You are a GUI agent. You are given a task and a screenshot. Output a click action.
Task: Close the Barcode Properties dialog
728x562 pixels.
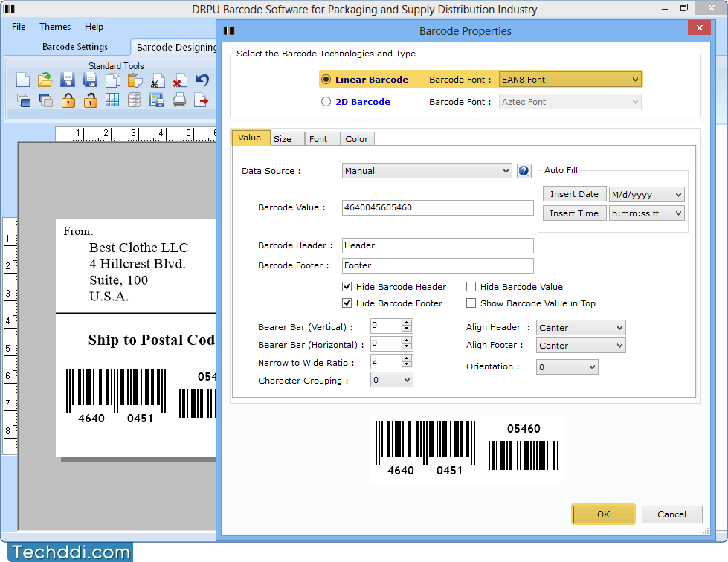pyautogui.click(x=699, y=28)
